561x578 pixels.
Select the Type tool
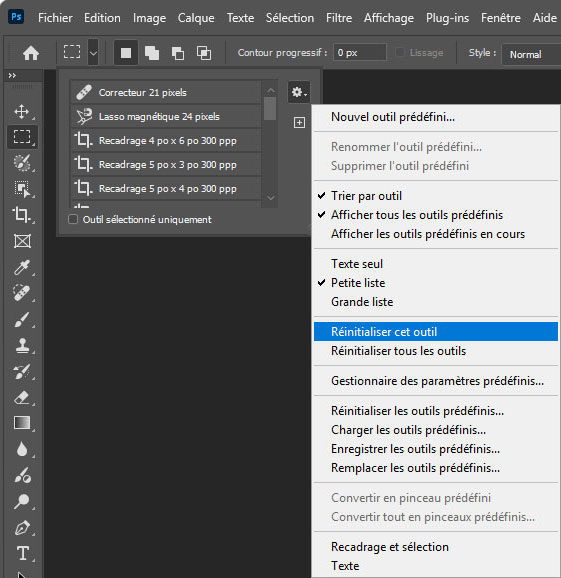point(22,554)
